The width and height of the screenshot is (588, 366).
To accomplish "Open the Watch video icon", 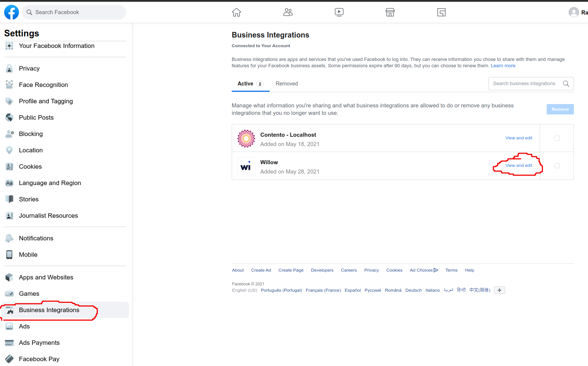I will (339, 12).
